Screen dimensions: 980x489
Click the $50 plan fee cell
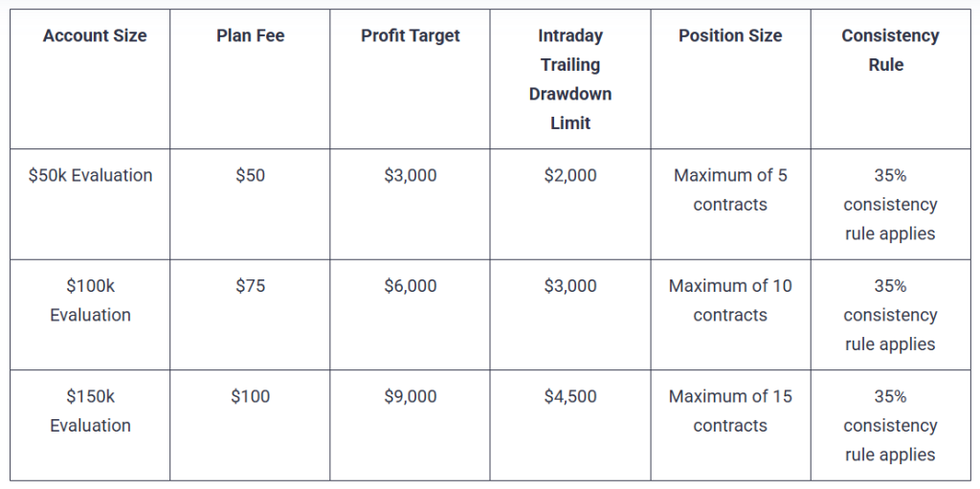pyautogui.click(x=250, y=175)
